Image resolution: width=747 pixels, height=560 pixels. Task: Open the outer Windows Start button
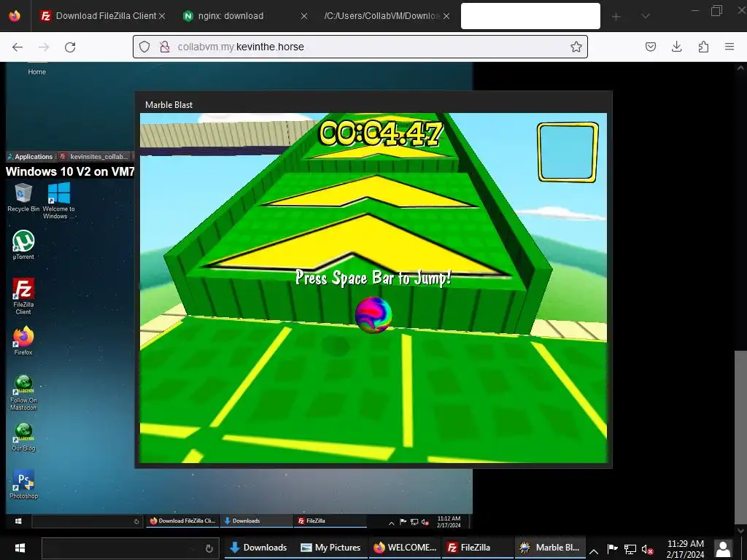[x=20, y=548]
